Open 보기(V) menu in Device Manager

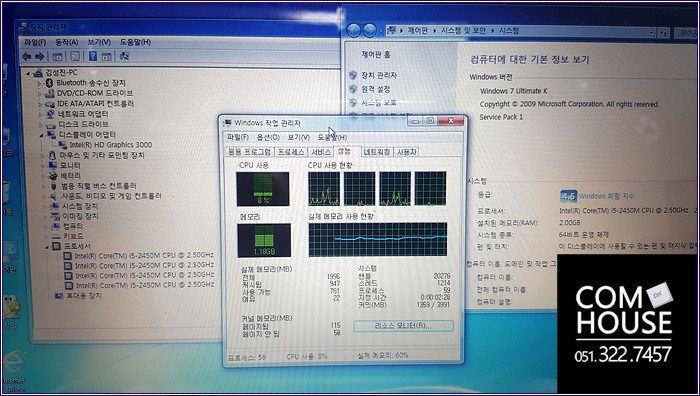pos(99,42)
